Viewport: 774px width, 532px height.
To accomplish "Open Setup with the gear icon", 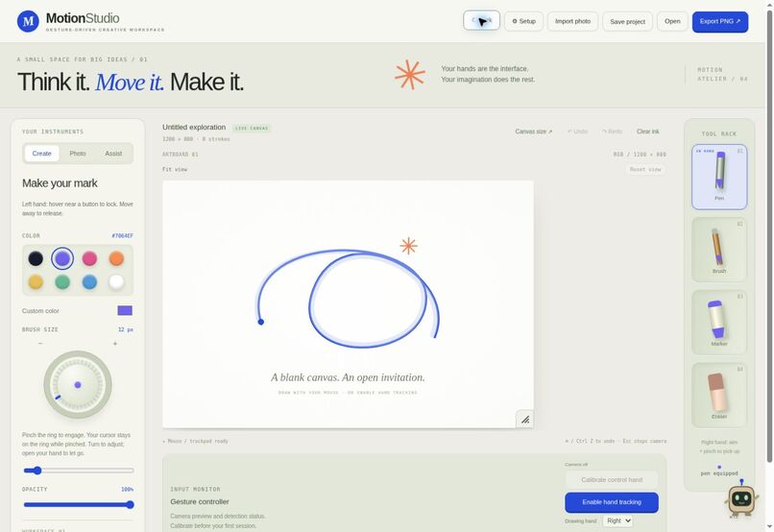I will point(523,21).
